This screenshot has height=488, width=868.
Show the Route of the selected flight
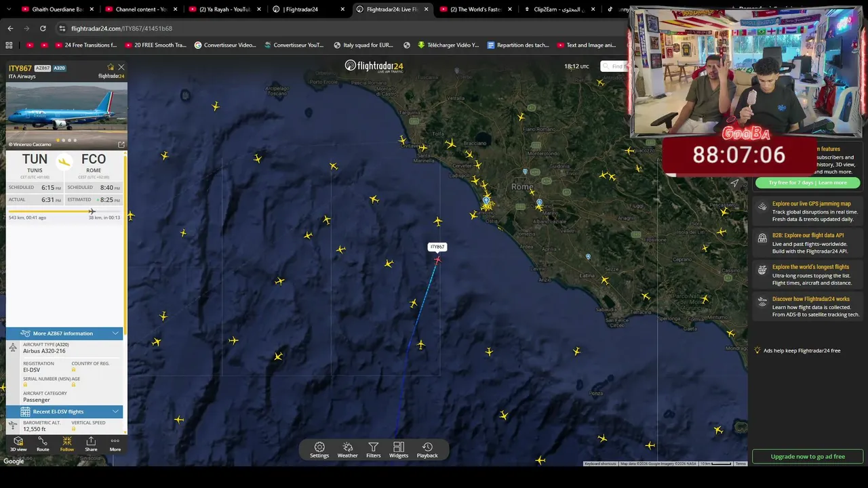pyautogui.click(x=43, y=444)
